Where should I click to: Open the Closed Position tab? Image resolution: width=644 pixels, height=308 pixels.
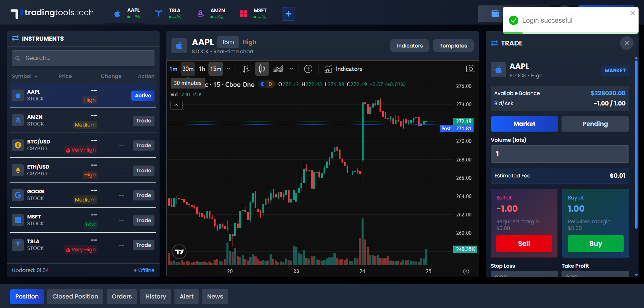click(x=75, y=296)
